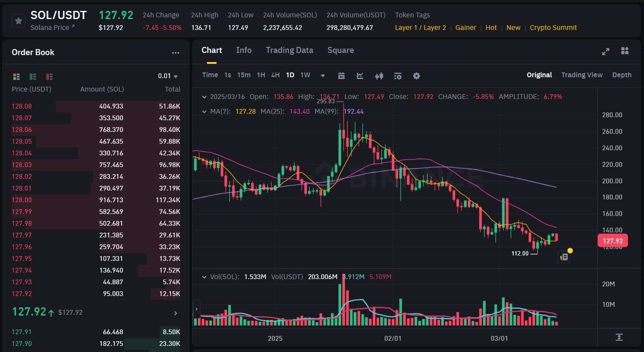Click the amount 916.713 in the order book

click(111, 200)
